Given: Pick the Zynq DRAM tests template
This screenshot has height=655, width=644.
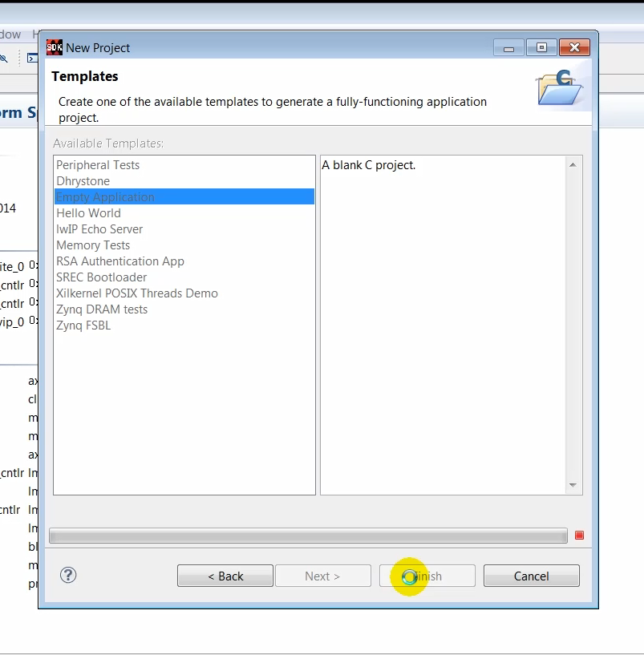Looking at the screenshot, I should tap(102, 309).
